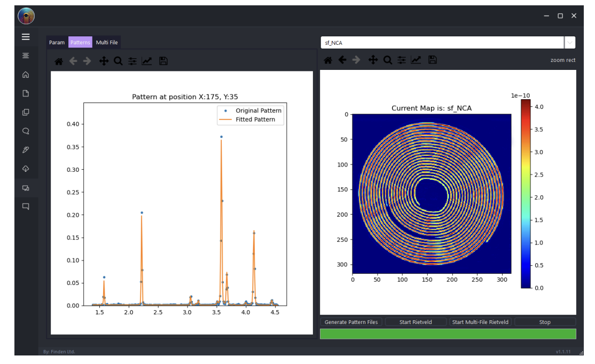Click the cloud download icon in the sidebar
The image size is (595, 364).
[x=26, y=169]
